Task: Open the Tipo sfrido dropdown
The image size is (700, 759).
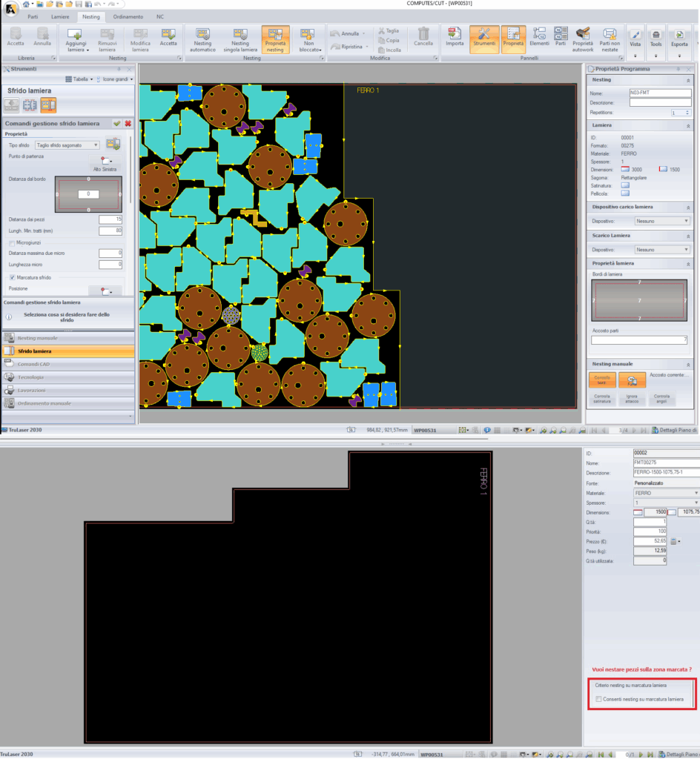Action: [x=67, y=145]
